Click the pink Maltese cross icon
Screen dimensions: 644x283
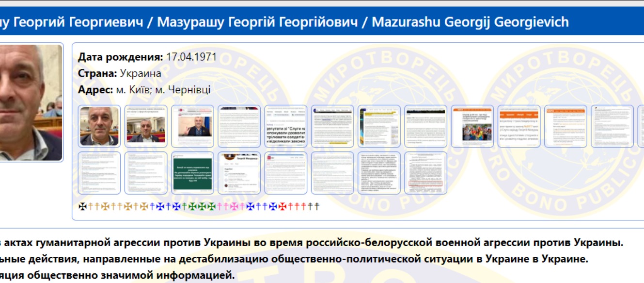click(234, 206)
